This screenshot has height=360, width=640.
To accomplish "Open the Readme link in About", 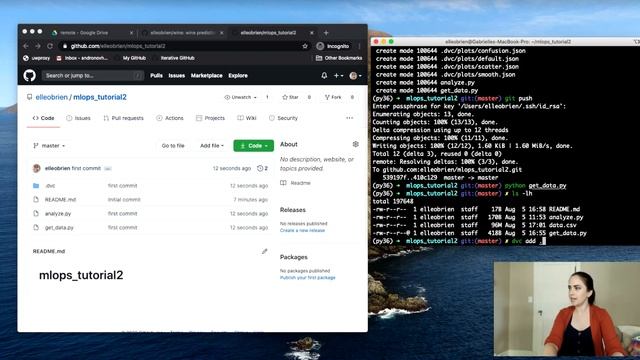I will [x=296, y=183].
